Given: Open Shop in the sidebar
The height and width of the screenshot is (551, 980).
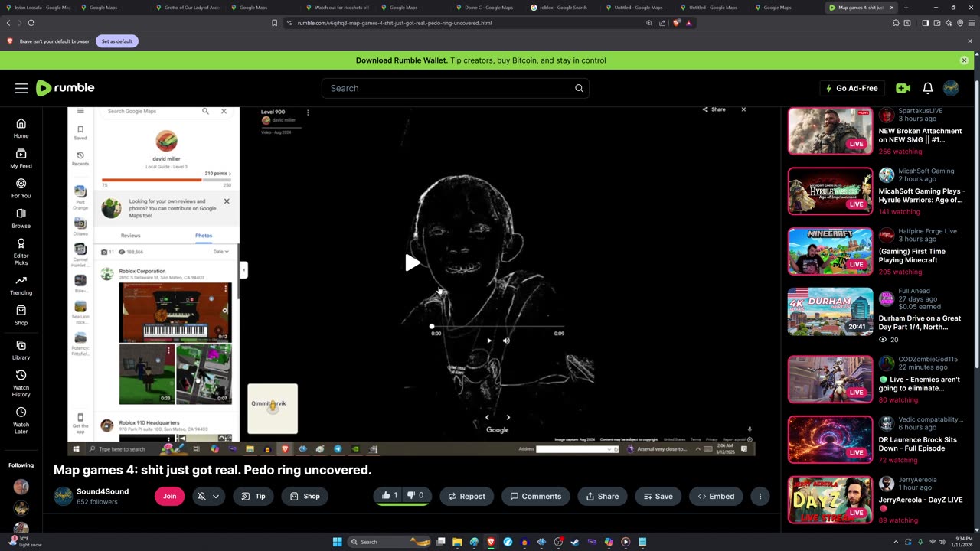Looking at the screenshot, I should click(x=21, y=315).
